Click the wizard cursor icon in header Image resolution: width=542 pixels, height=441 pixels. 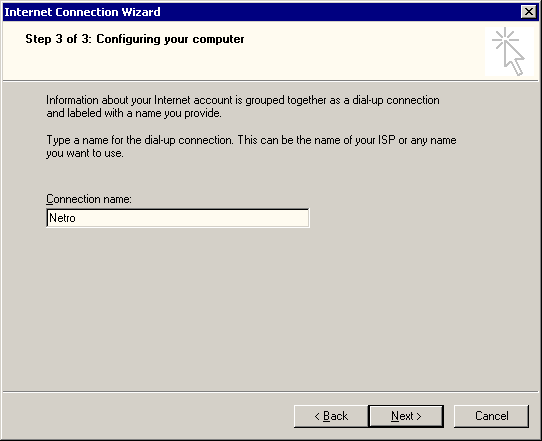click(509, 51)
